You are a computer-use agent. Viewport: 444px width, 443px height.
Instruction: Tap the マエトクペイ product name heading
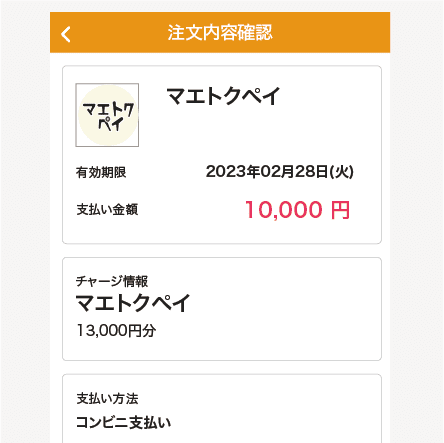click(223, 96)
